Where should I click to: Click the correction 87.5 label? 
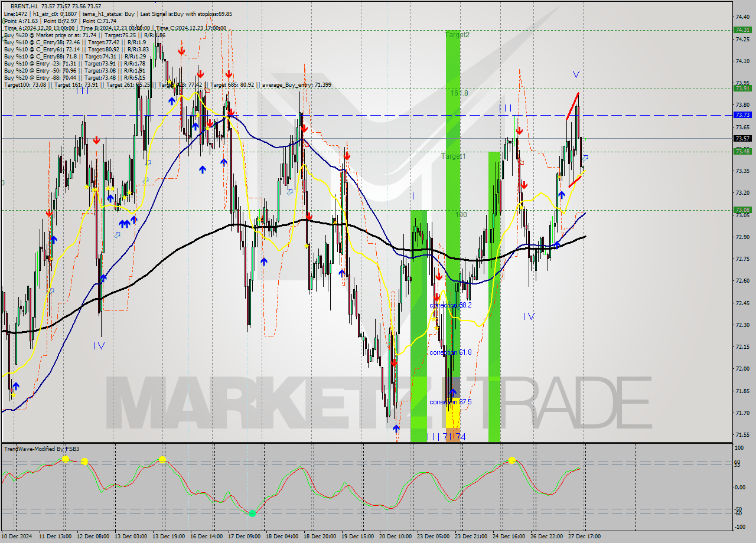(x=451, y=402)
